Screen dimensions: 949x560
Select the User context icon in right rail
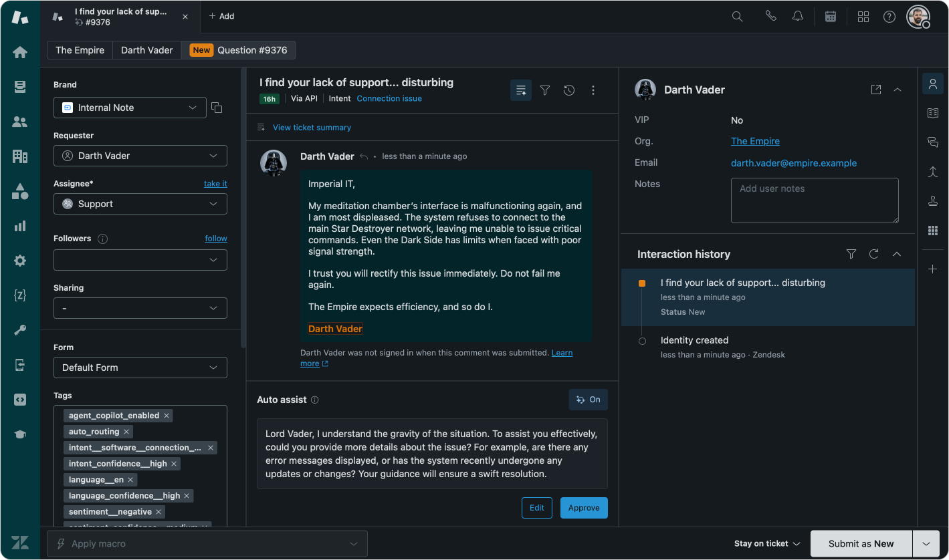click(933, 84)
